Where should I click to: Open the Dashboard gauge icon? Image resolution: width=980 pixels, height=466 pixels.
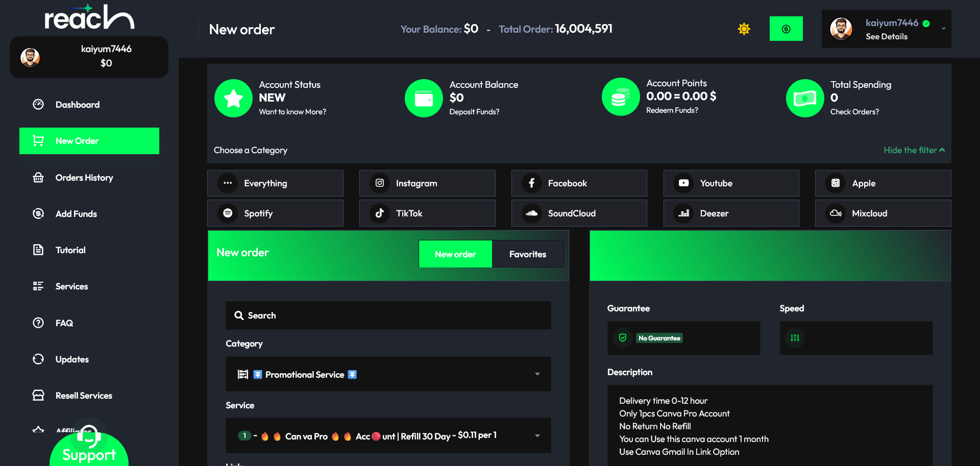pyautogui.click(x=38, y=105)
